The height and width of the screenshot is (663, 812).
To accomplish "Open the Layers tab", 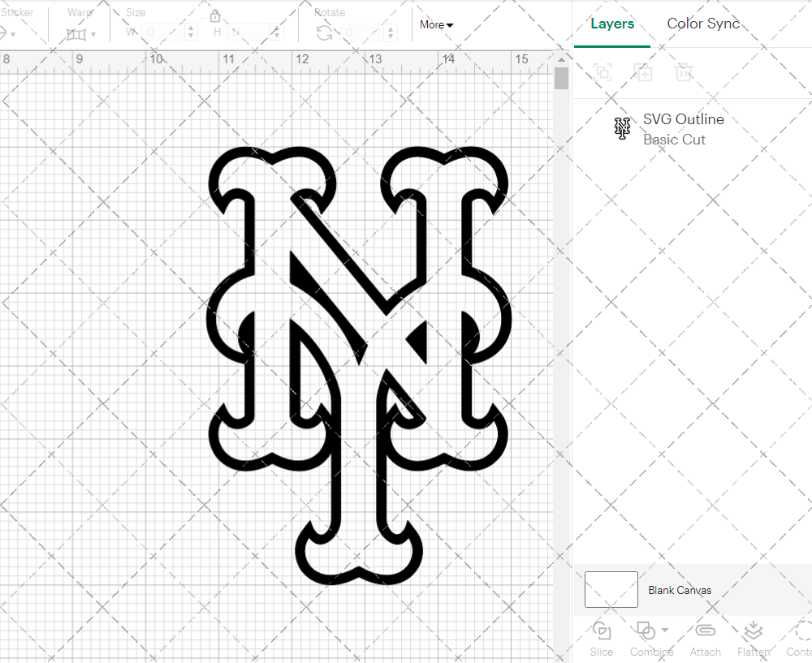I will coord(612,24).
